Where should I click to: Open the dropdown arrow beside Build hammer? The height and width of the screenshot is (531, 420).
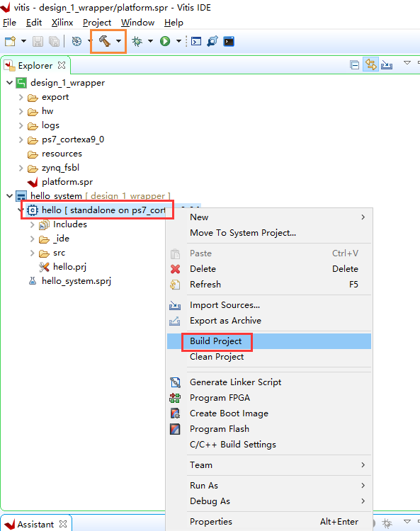click(x=118, y=41)
